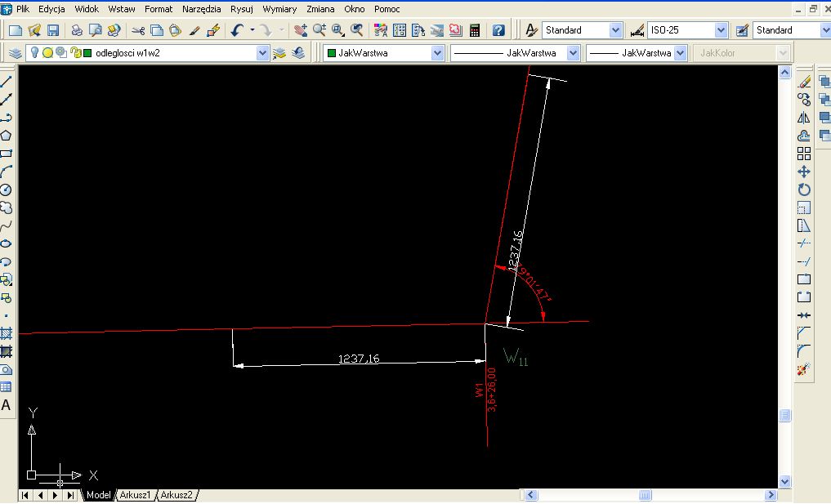Select the Move modify tool
The image size is (831, 504).
pyautogui.click(x=804, y=172)
